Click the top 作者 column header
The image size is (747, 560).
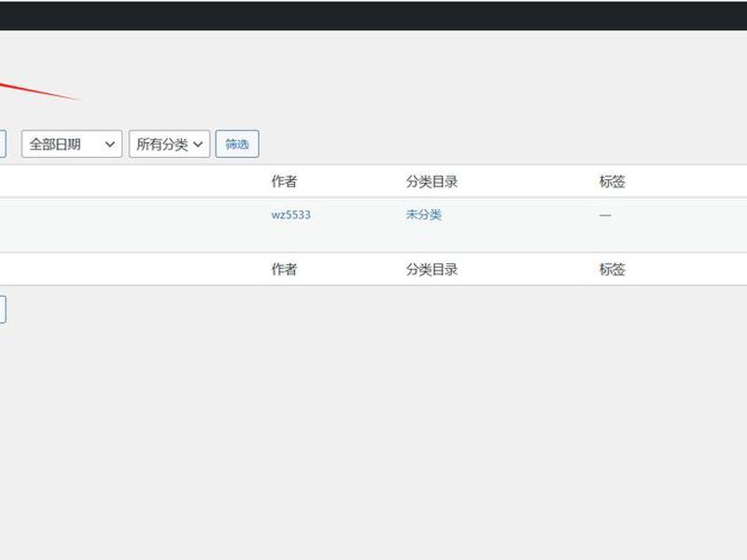[x=284, y=181]
